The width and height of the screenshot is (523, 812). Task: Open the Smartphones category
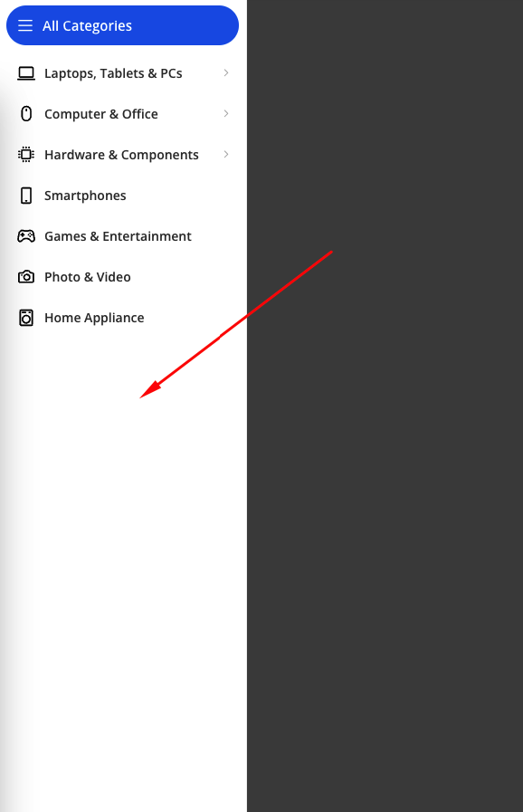85,196
